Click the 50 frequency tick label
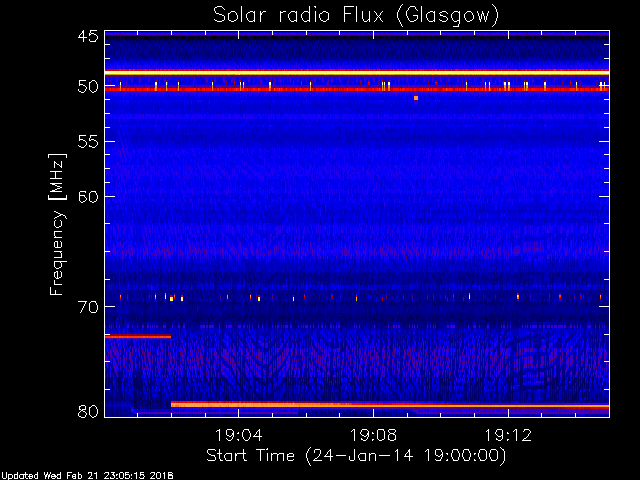This screenshot has height=480, width=640. pos(88,87)
